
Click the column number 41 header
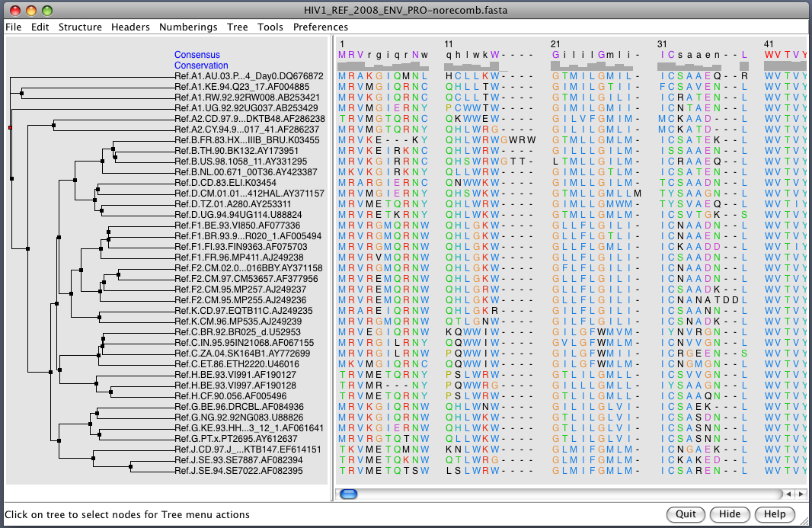click(x=769, y=44)
